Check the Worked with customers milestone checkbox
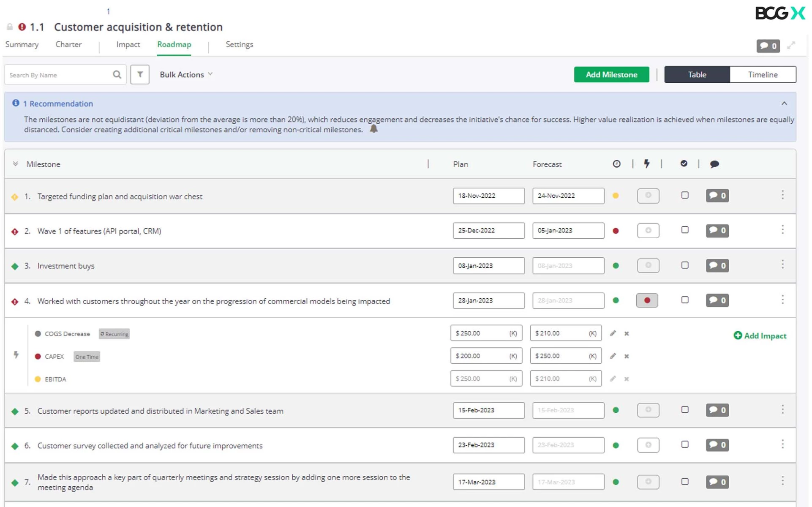 click(x=685, y=300)
